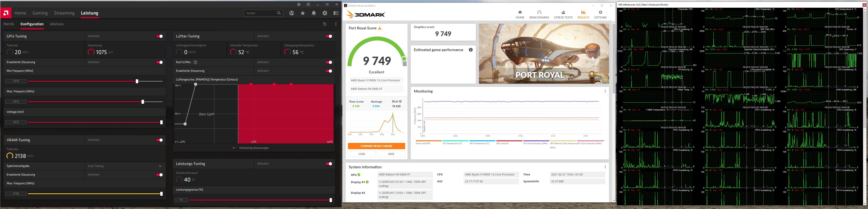868x209 pixels.
Task: Toggle Lüfter-Tuning switch
Action: click(329, 36)
